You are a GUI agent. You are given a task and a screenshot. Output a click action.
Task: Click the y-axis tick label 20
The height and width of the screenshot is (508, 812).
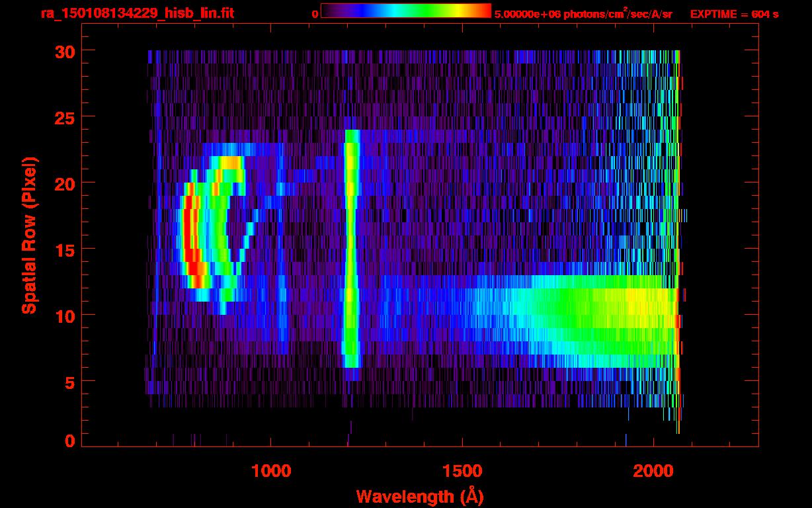click(x=65, y=183)
